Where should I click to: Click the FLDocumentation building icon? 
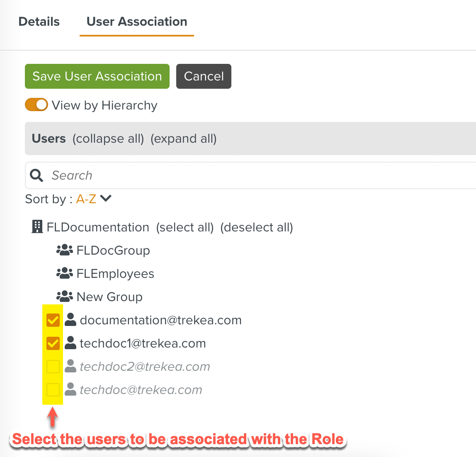37,227
